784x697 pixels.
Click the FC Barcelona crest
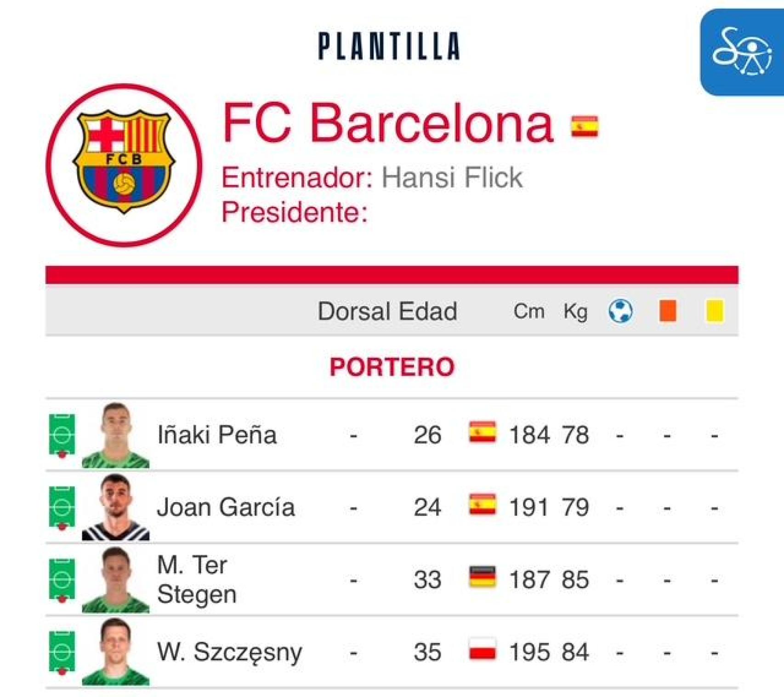[124, 159]
